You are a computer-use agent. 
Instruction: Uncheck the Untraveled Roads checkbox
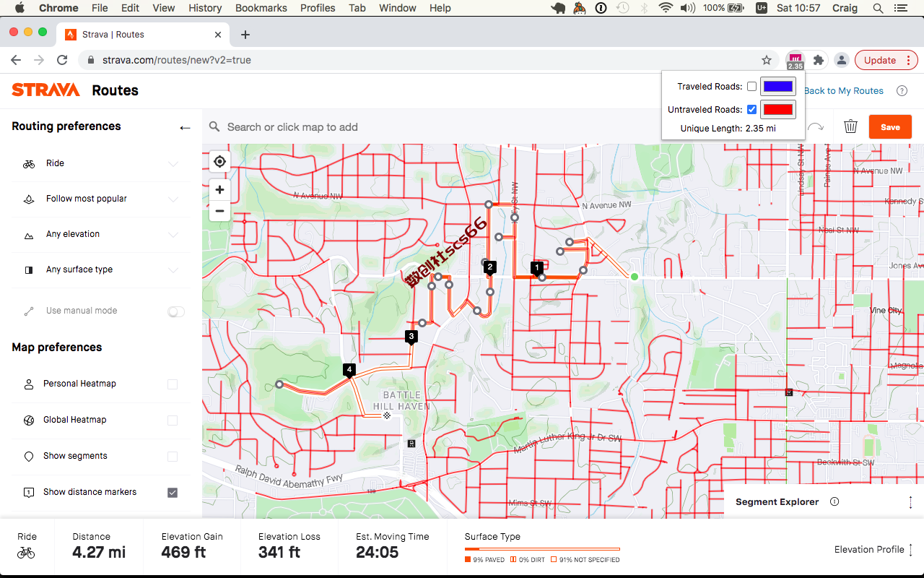click(751, 110)
